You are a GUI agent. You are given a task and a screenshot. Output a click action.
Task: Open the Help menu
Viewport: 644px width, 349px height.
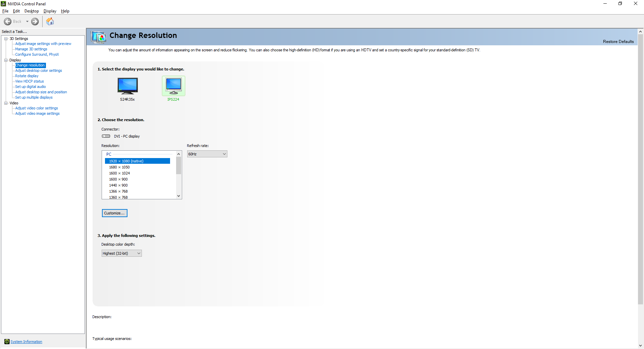(x=65, y=11)
